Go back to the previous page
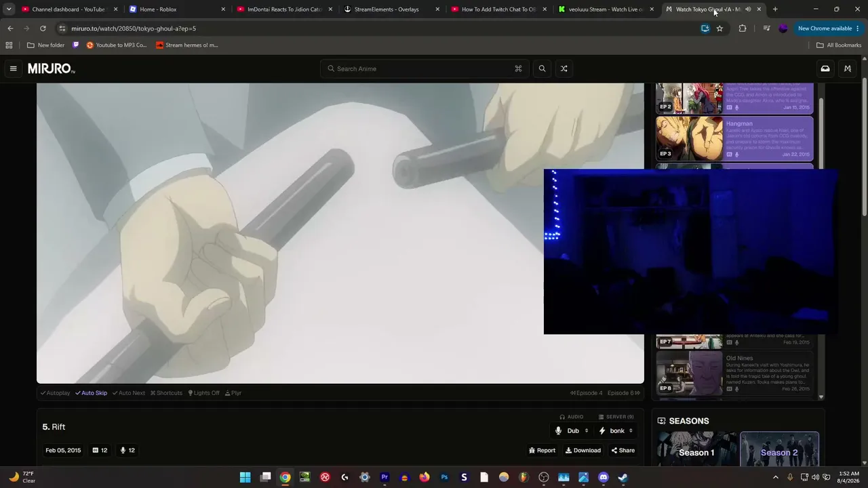868x488 pixels. tap(10, 28)
